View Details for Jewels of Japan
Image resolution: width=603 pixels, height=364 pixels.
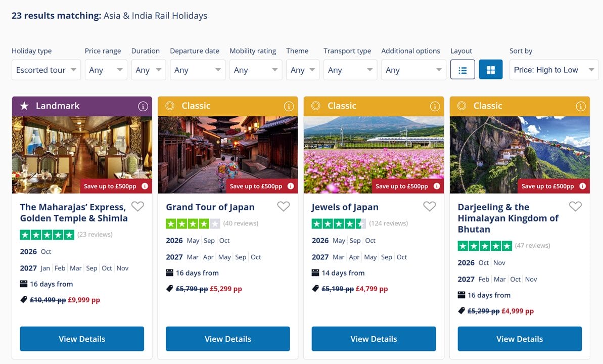(374, 339)
